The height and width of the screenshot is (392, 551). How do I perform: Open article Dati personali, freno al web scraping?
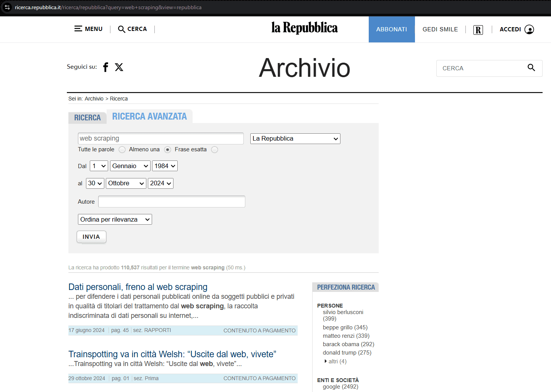[138, 287]
